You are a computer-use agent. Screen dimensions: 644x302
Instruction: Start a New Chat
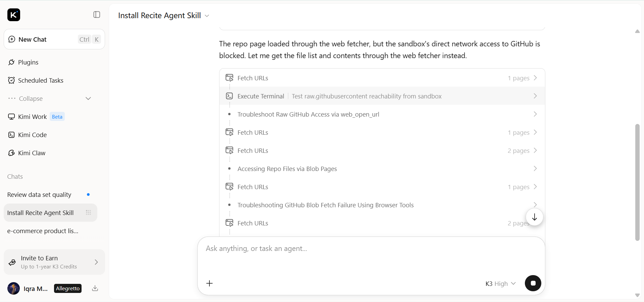point(54,39)
